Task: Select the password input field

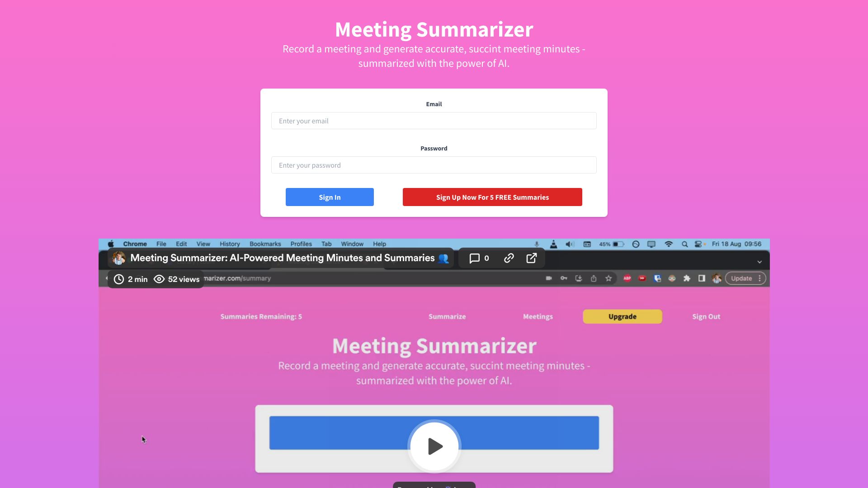Action: click(x=434, y=164)
